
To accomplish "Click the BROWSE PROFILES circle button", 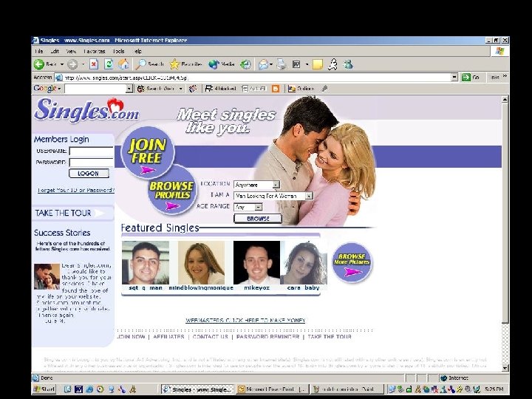I will [173, 191].
